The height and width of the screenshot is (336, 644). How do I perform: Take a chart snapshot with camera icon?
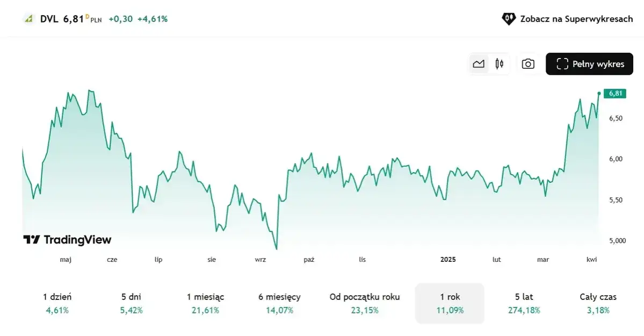tap(528, 64)
